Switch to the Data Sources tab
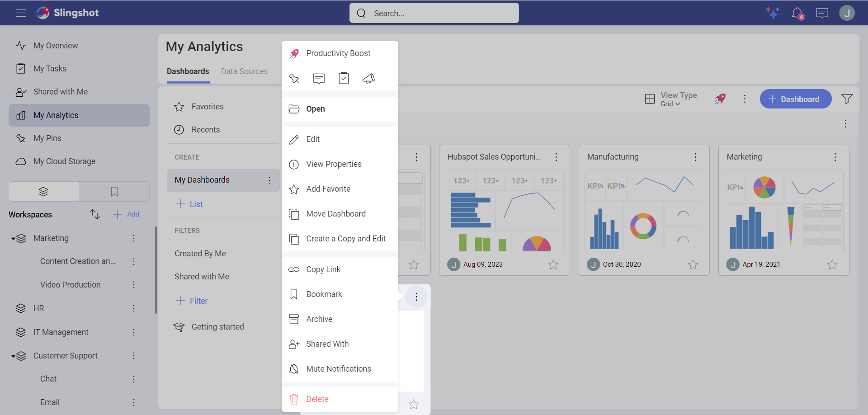 [244, 71]
